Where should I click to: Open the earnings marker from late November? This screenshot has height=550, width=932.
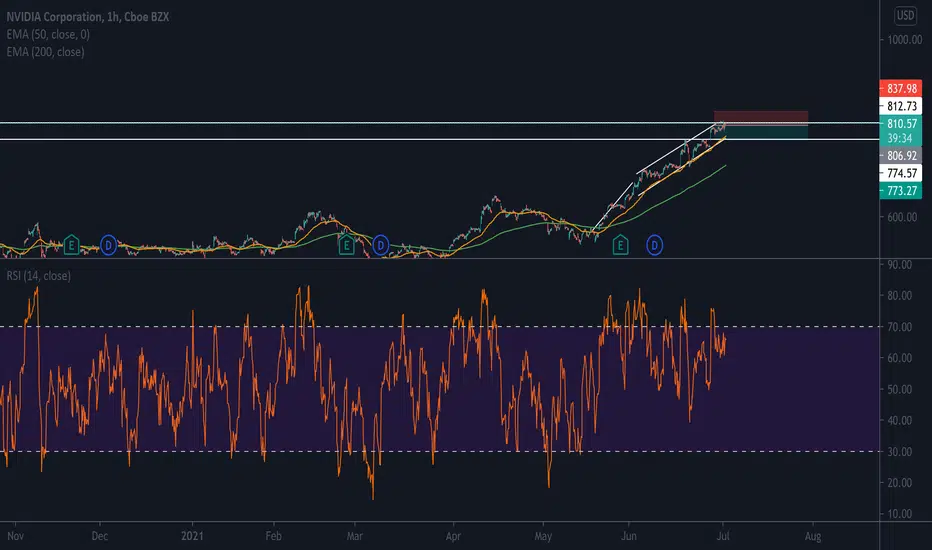[x=71, y=244]
